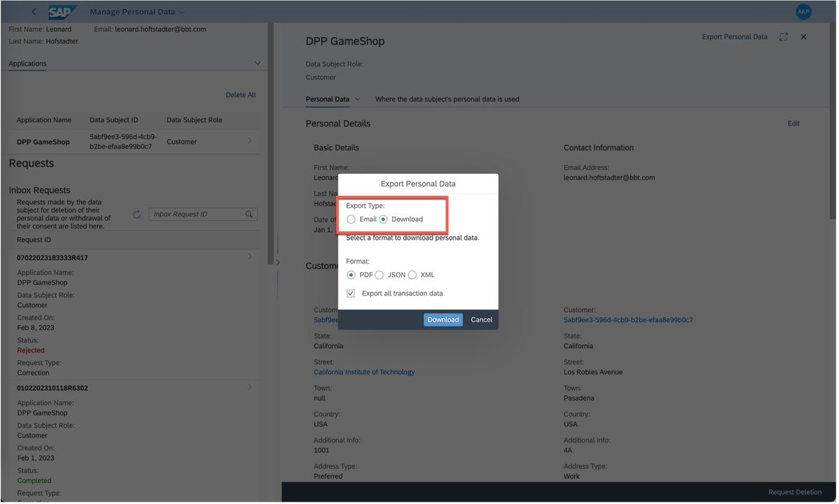The image size is (839, 504).
Task: Click the search icon in Inbox Request ID
Action: (x=249, y=215)
